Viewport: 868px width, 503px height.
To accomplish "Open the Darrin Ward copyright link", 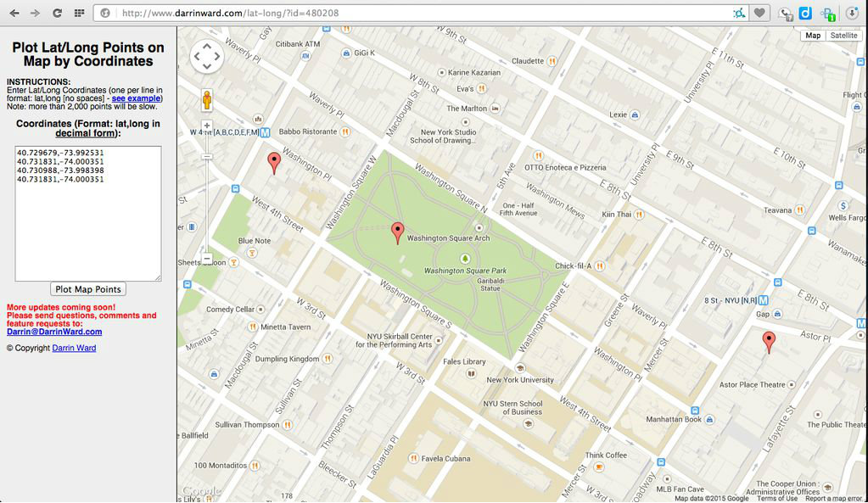I will pyautogui.click(x=74, y=348).
